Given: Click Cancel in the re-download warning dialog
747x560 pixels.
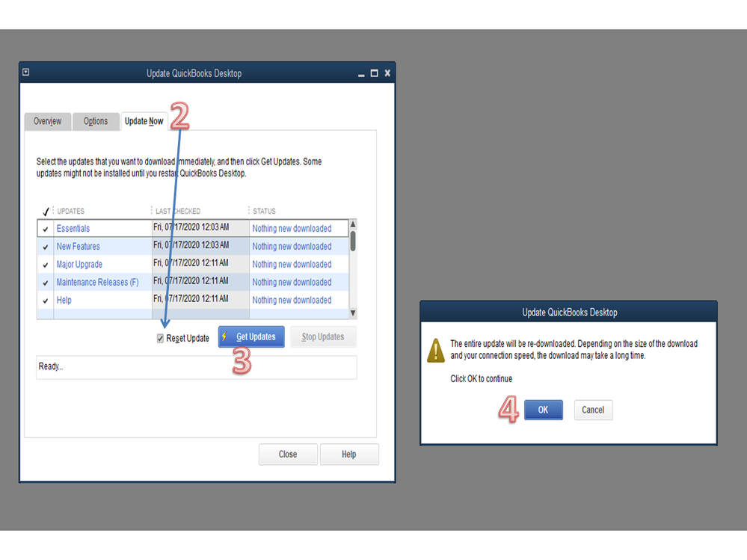Looking at the screenshot, I should [593, 410].
